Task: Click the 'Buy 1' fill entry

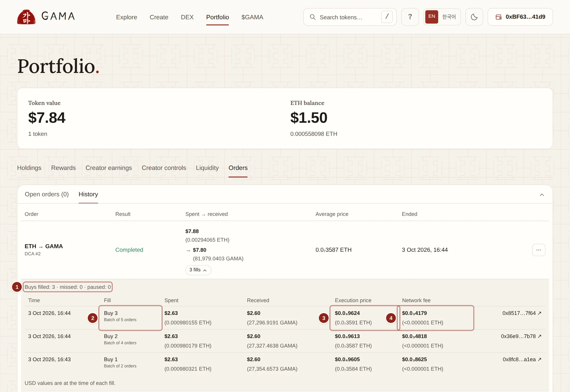Action: click(x=111, y=359)
